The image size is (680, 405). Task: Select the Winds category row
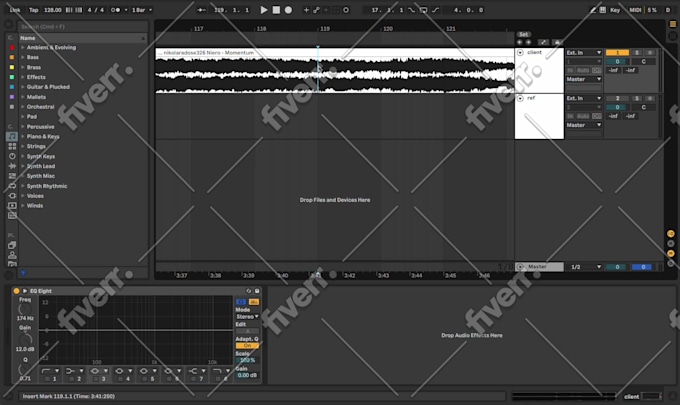pos(82,206)
